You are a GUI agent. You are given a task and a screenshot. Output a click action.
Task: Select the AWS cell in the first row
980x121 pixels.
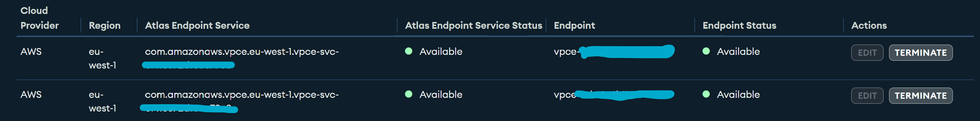[31, 52]
